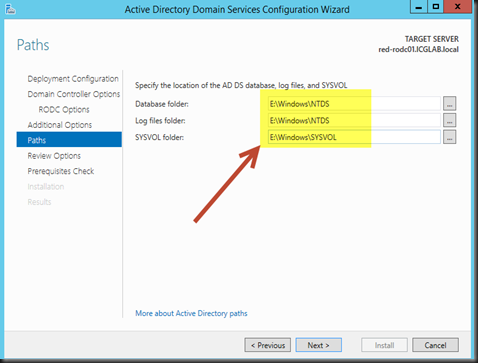Image resolution: width=478 pixels, height=363 pixels.
Task: Click the SYSVOL folder label
Action: click(159, 137)
